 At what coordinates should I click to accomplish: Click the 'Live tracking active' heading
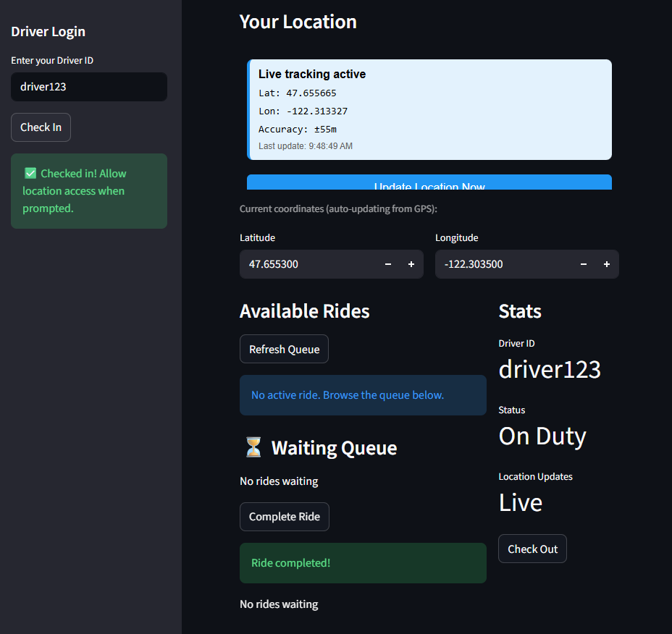click(312, 74)
